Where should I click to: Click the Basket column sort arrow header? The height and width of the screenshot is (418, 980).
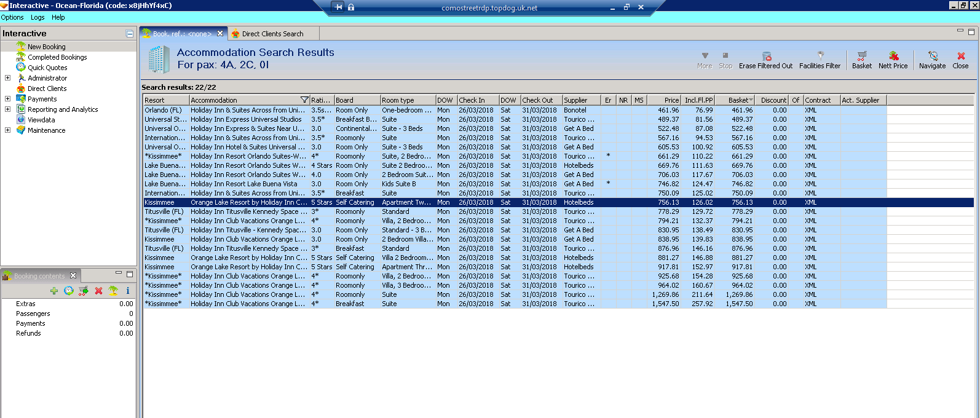[x=735, y=100]
